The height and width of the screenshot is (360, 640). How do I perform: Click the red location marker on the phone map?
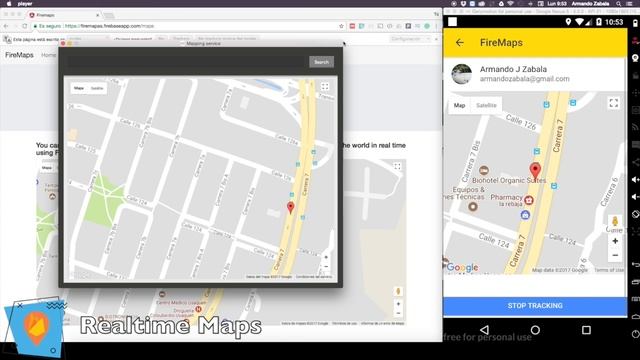(x=535, y=171)
